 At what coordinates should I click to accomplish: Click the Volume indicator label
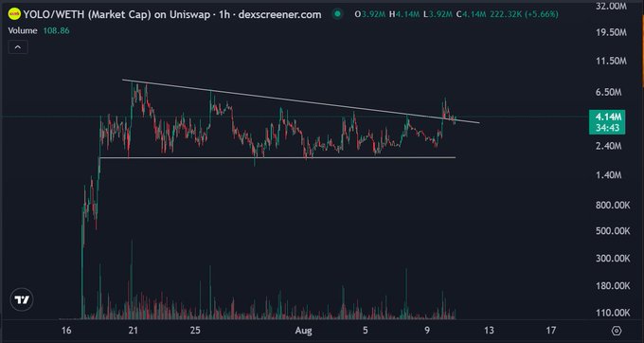23,31
